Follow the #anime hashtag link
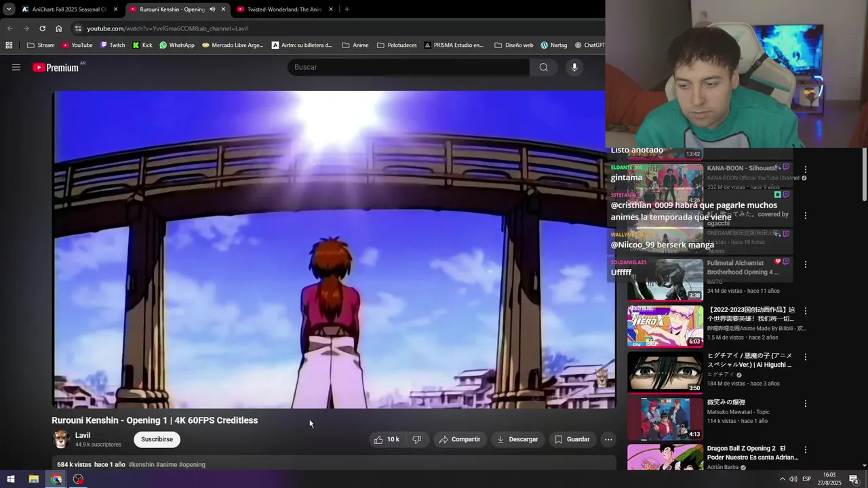This screenshot has height=488, width=868. click(x=166, y=464)
